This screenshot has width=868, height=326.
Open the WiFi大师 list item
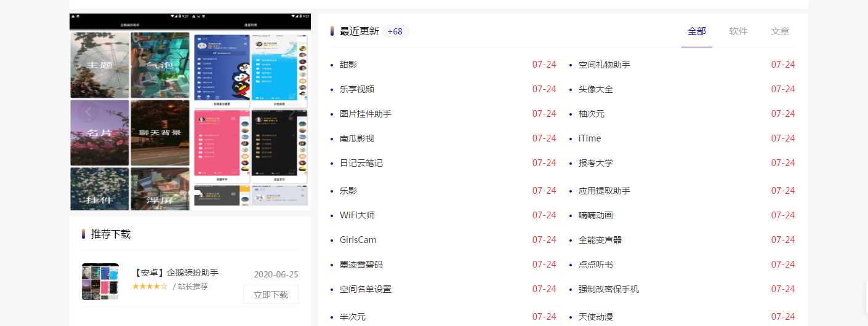(357, 215)
